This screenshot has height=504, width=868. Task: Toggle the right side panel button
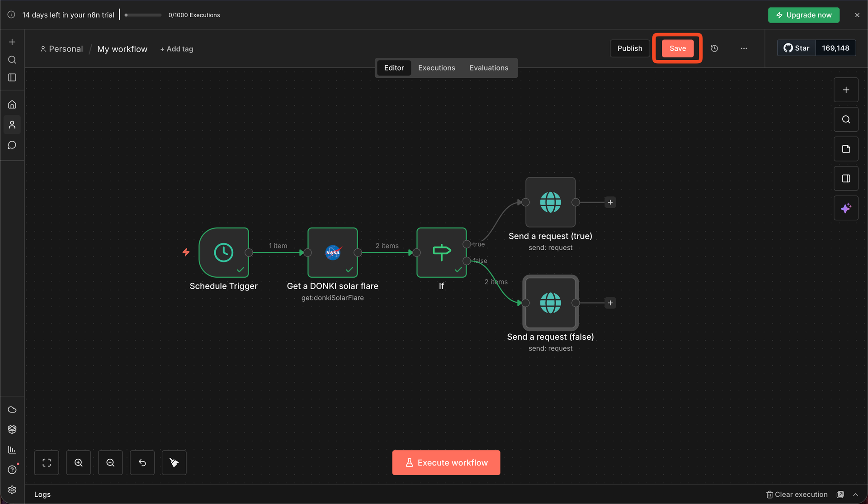(846, 179)
